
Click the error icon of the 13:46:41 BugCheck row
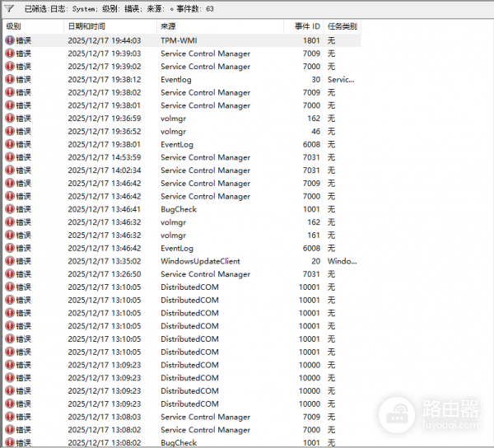[10, 209]
